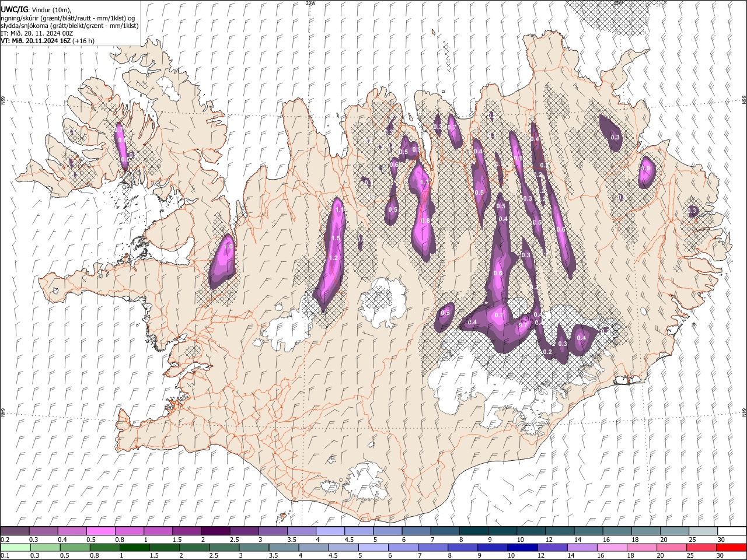This screenshot has width=747, height=560.
Task: Click the palest green 0.1 rain-scale swatch
Action: point(15,547)
